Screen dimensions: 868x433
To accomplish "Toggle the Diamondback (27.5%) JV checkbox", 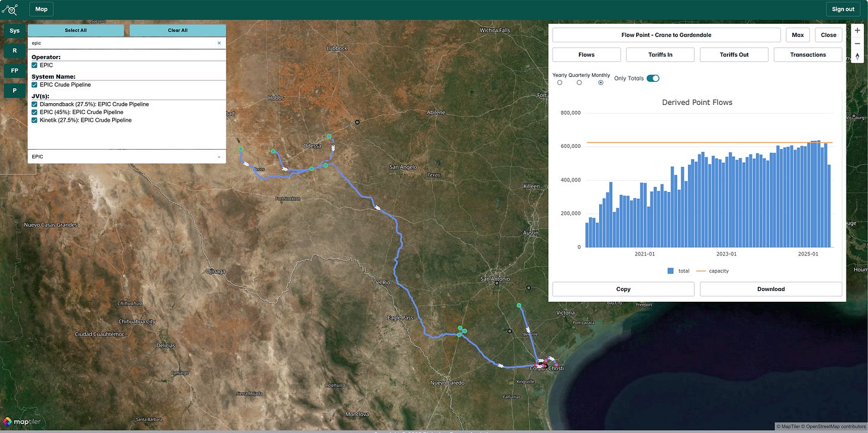I will coord(35,104).
